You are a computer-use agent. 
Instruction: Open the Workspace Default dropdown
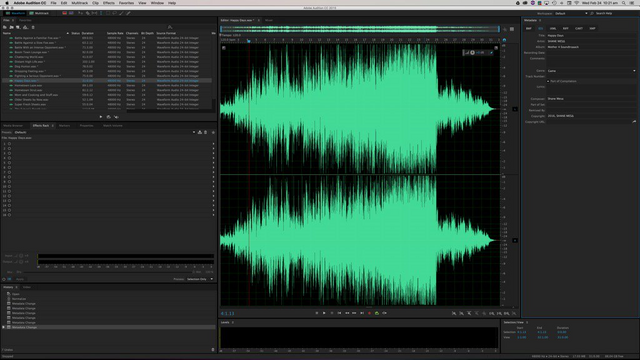571,13
